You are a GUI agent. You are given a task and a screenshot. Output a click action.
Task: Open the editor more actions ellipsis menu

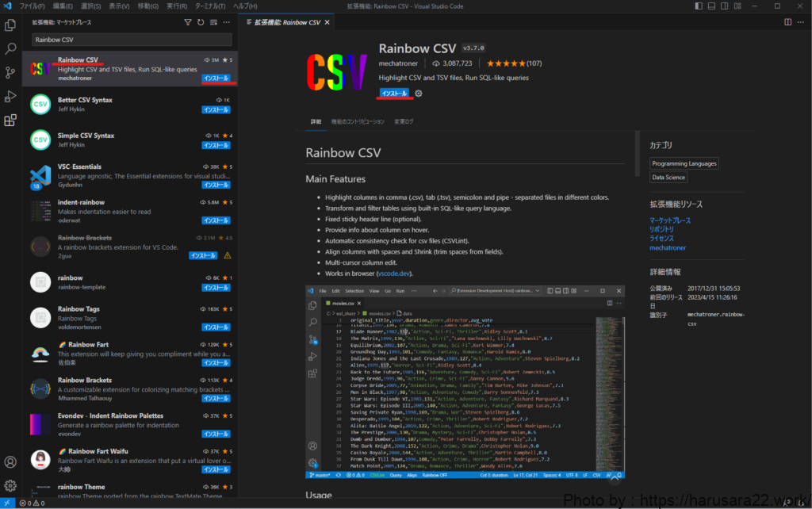tap(799, 22)
